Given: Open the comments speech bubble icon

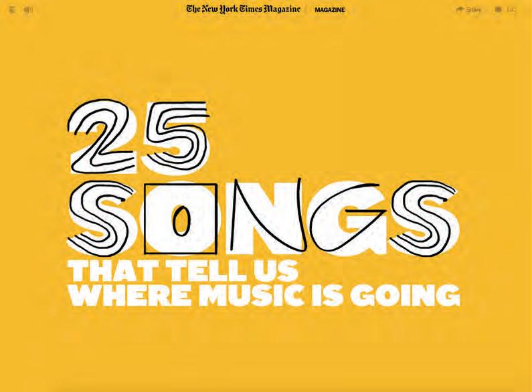Looking at the screenshot, I should [498, 9].
